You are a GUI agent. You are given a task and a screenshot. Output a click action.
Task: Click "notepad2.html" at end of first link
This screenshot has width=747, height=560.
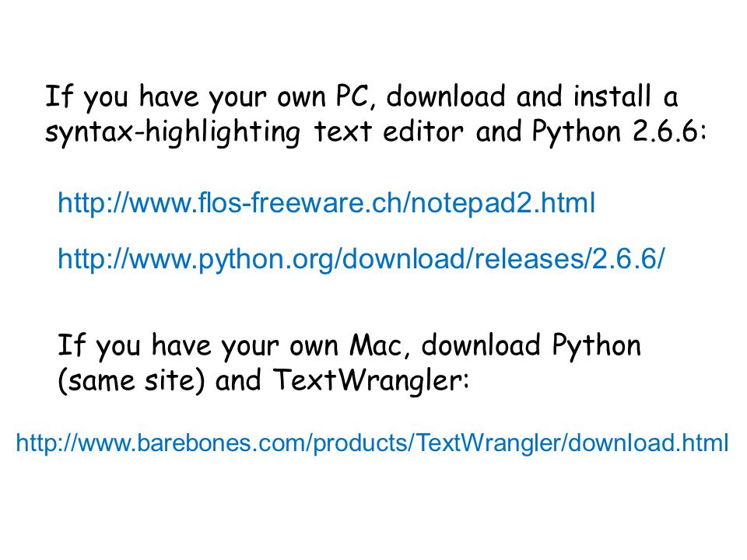(503, 203)
